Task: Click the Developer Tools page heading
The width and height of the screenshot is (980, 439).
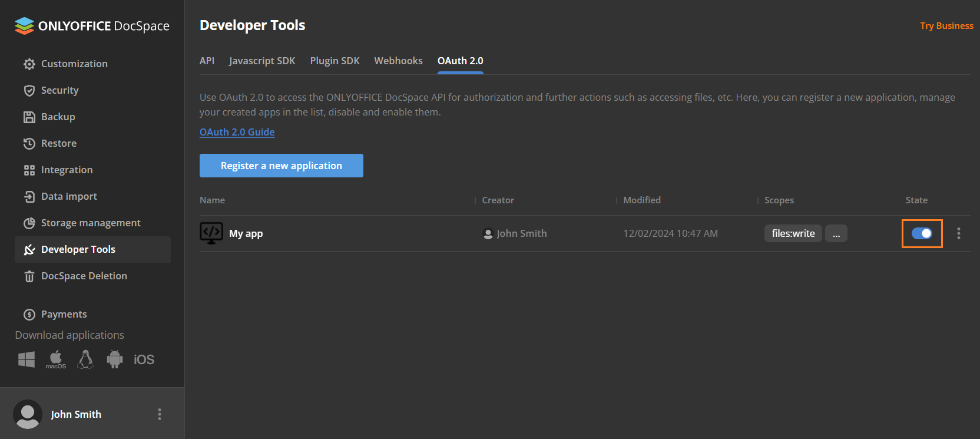Action: point(253,25)
